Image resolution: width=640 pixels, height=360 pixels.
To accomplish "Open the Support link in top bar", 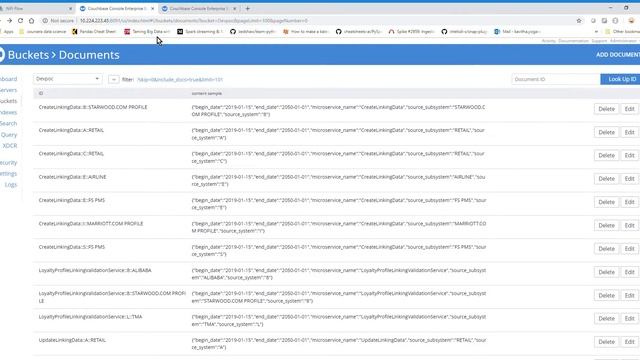I will (599, 41).
